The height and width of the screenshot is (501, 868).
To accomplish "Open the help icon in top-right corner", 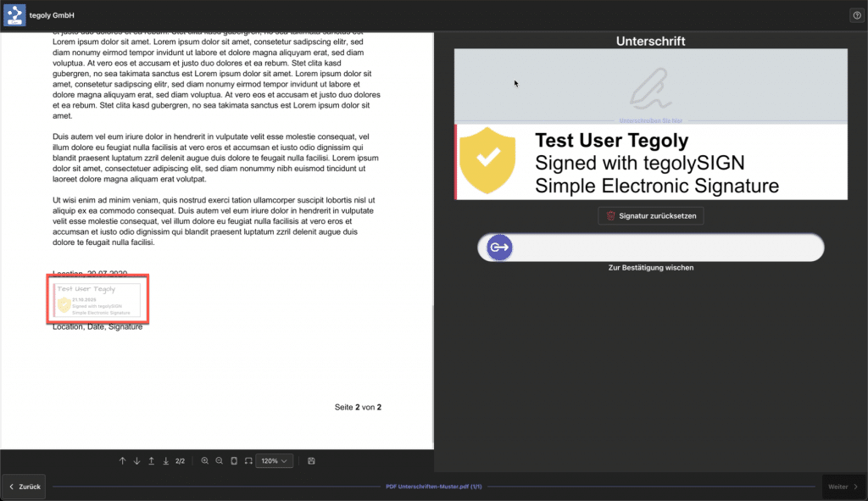I will click(856, 15).
